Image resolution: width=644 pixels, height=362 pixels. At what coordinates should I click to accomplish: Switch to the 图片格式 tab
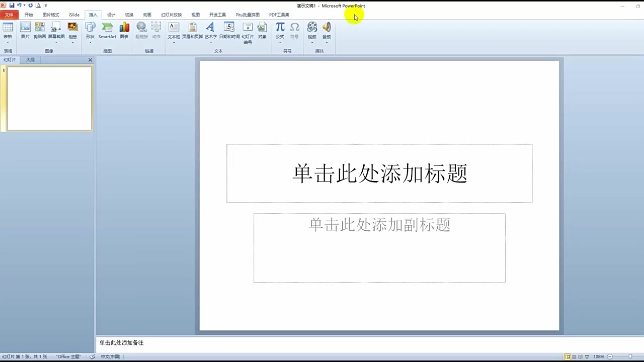click(x=51, y=15)
